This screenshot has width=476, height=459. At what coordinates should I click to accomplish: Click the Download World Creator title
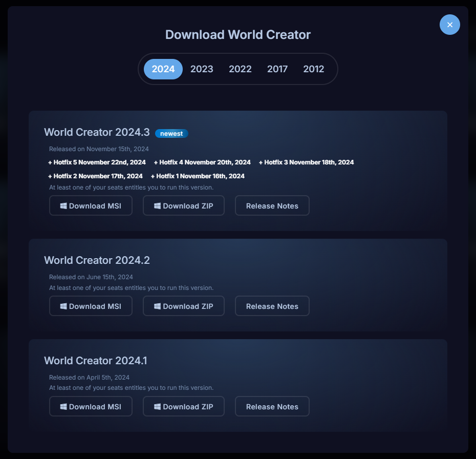(x=238, y=35)
